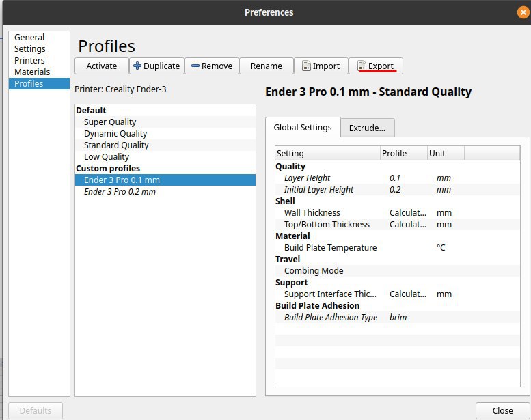
Task: Click the document icon on the Export button
Action: (x=362, y=66)
